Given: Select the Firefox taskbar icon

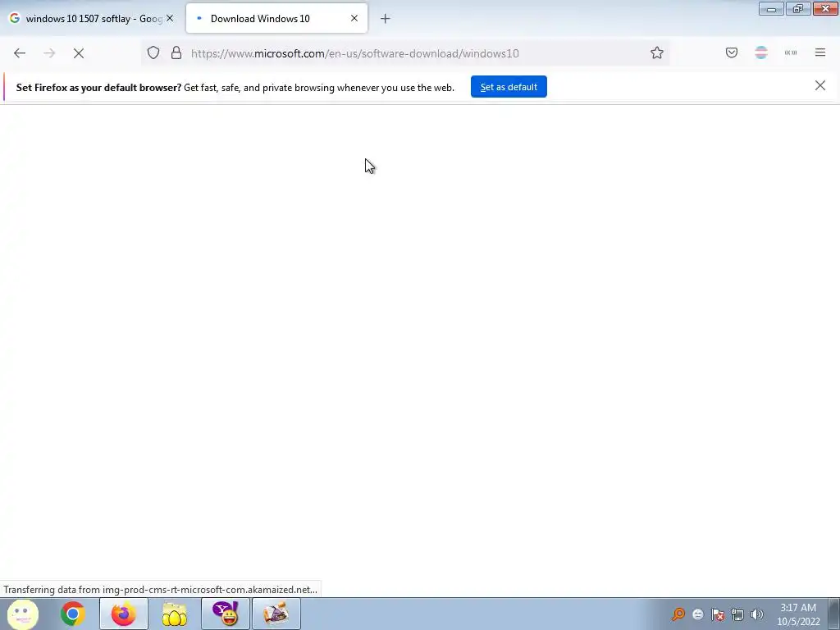Looking at the screenshot, I should pos(124,614).
